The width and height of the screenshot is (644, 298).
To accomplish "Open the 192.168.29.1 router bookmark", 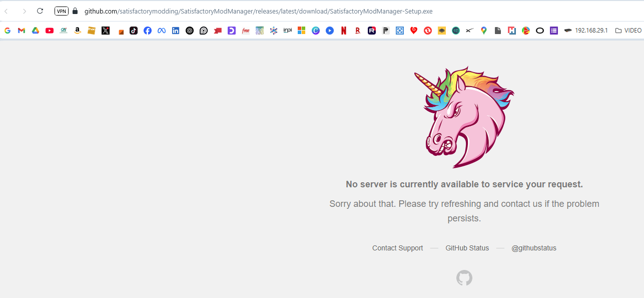I will click(x=586, y=31).
